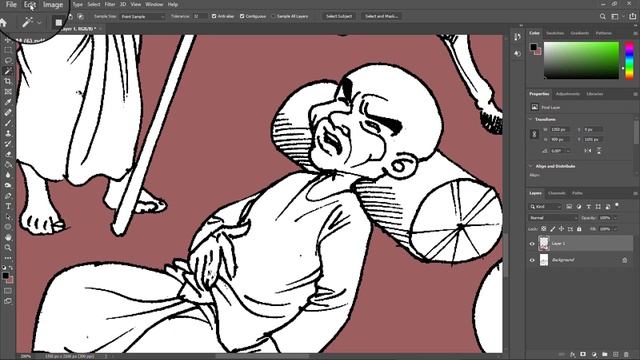The height and width of the screenshot is (360, 640).
Task: Select the Rectangular Marquee tool
Action: (8, 50)
